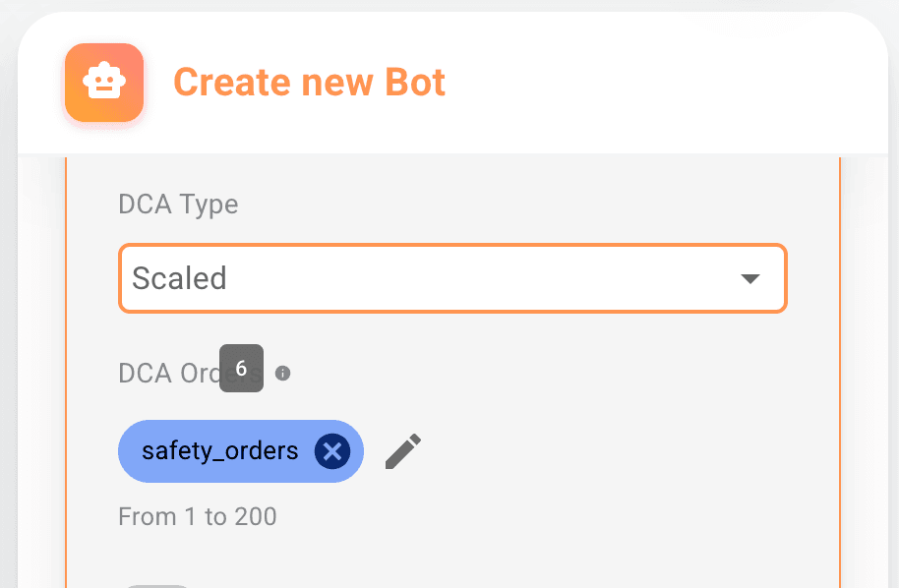Show info for DCA Orders
Viewport: 899px width, 588px height.
coord(283,374)
